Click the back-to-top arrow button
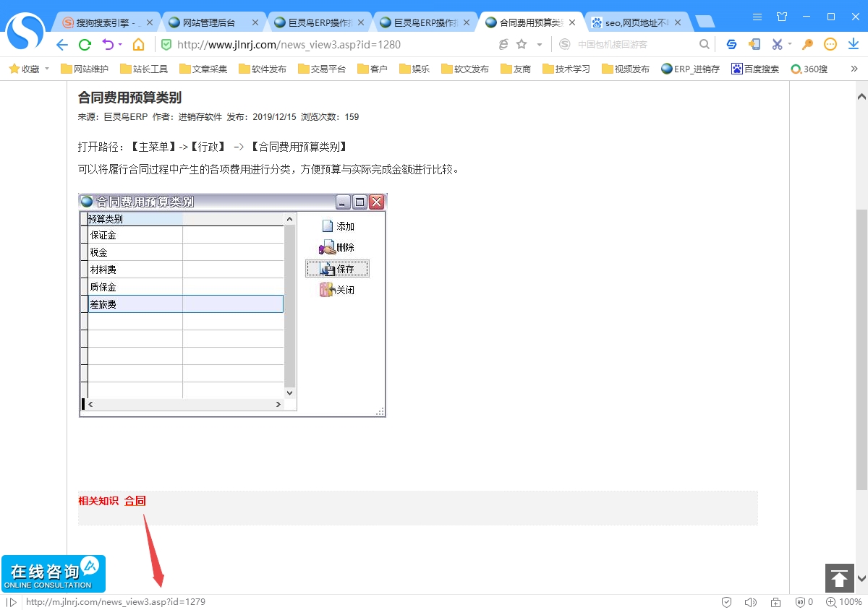 pyautogui.click(x=839, y=578)
